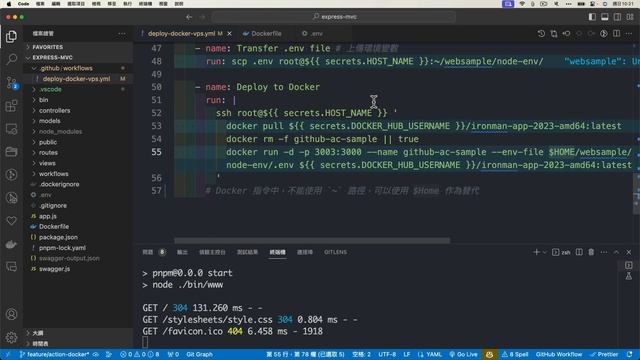Go back using the navigation arrow

click(189, 17)
